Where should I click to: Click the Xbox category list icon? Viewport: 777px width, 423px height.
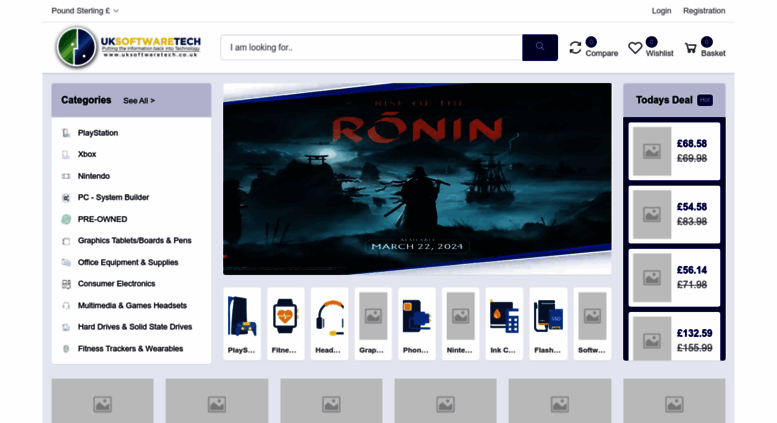(66, 155)
